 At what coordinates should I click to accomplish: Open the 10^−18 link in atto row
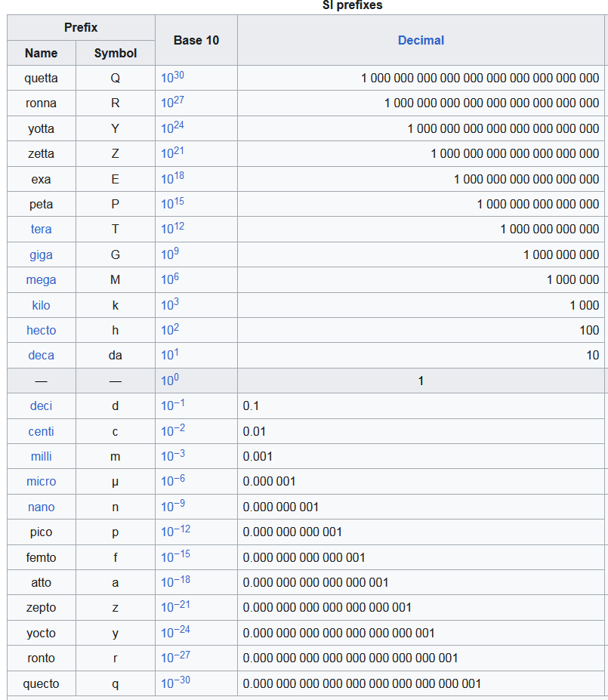tap(175, 581)
